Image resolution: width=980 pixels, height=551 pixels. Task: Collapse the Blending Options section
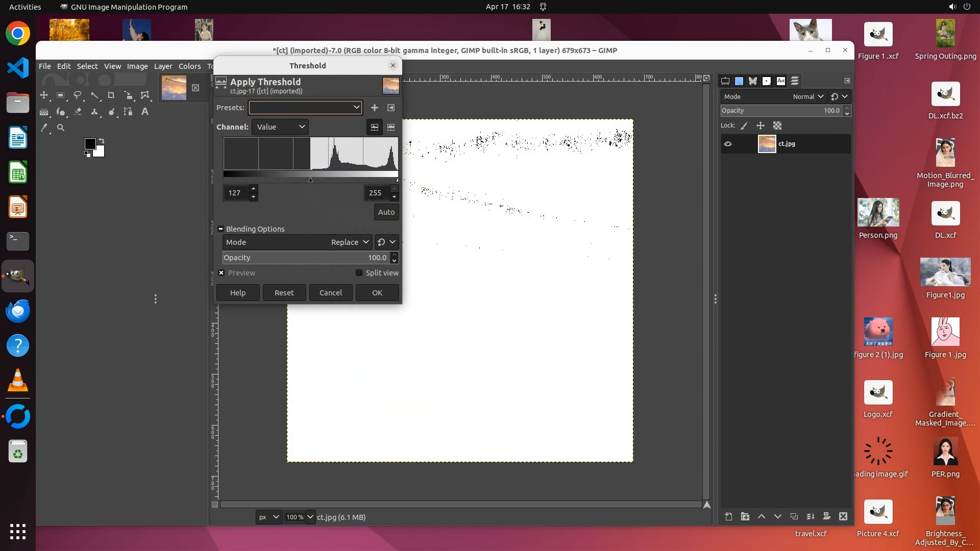click(221, 229)
